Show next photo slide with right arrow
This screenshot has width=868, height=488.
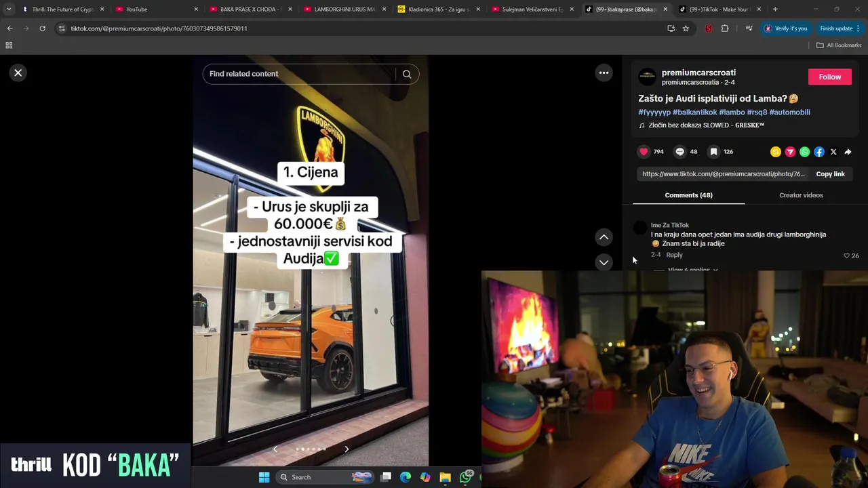pyautogui.click(x=347, y=449)
